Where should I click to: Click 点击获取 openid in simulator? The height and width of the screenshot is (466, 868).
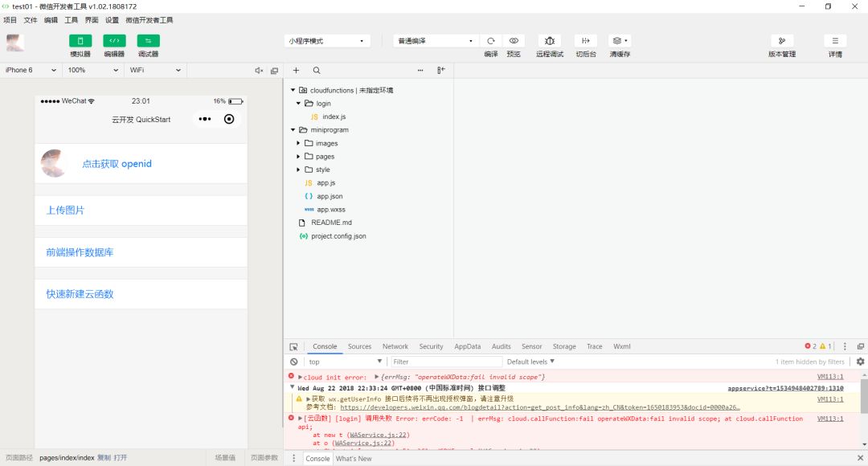[117, 164]
